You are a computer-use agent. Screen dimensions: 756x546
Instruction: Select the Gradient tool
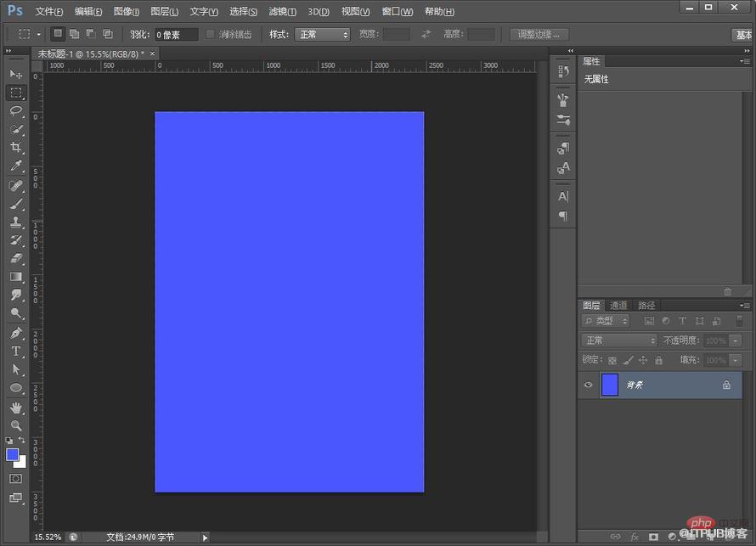16,277
